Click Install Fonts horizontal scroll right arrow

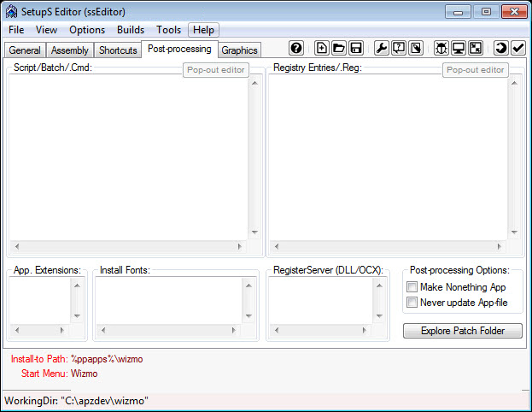pyautogui.click(x=234, y=330)
